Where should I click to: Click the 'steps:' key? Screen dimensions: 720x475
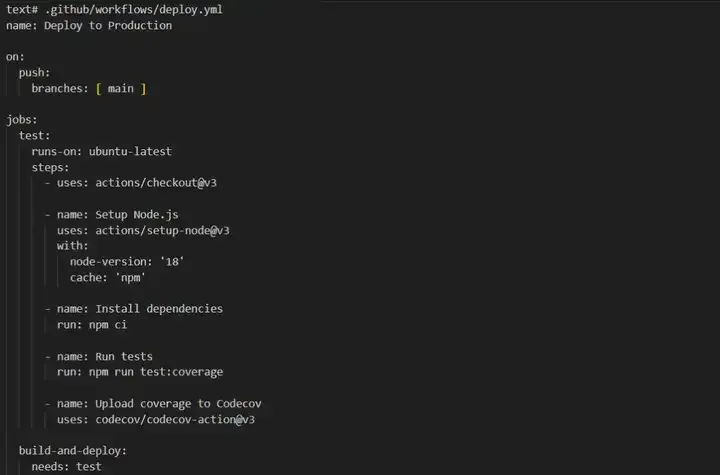(x=50, y=167)
